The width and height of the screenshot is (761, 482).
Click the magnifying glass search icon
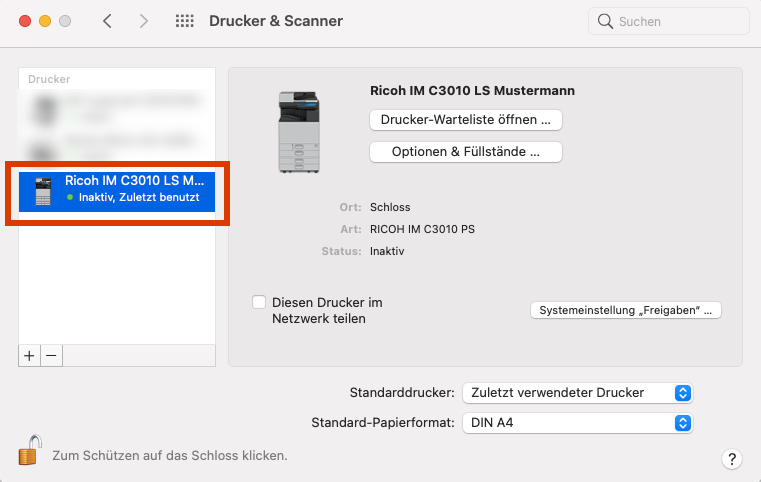point(605,21)
